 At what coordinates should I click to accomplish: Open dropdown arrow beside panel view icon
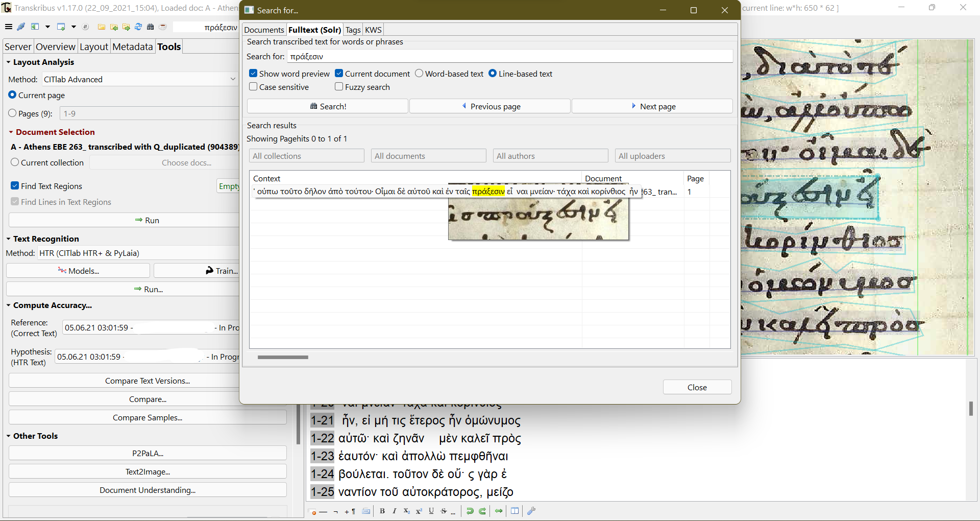pyautogui.click(x=47, y=27)
